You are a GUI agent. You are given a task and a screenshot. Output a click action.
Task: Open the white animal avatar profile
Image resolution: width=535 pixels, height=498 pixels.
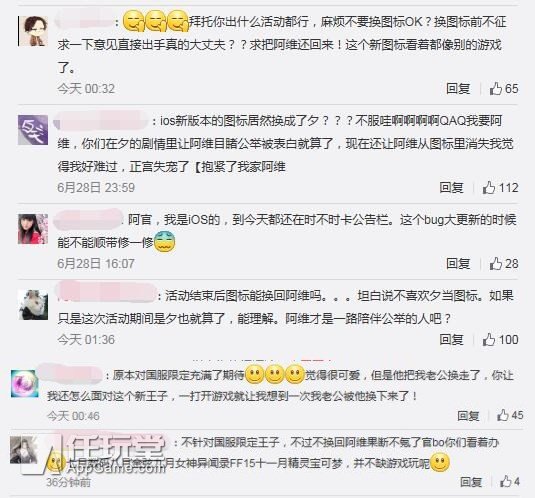coord(33,305)
